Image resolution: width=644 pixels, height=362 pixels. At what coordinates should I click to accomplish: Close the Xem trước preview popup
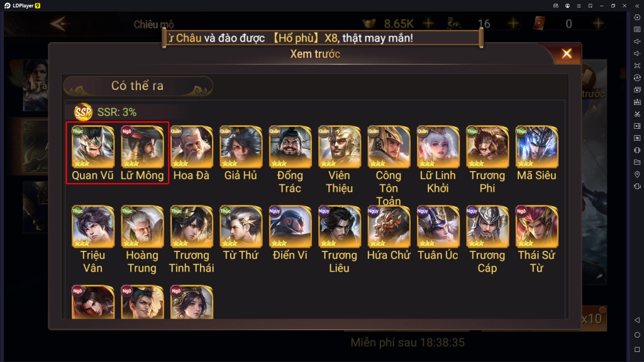(x=567, y=54)
